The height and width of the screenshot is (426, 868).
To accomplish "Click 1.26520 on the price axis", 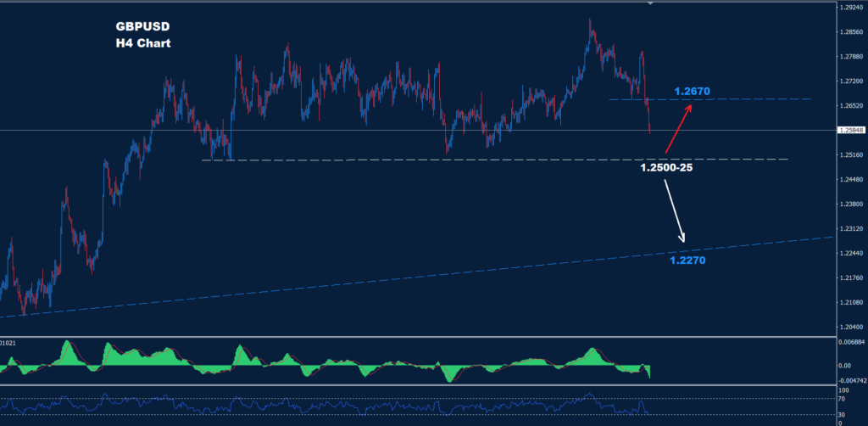I will [853, 106].
